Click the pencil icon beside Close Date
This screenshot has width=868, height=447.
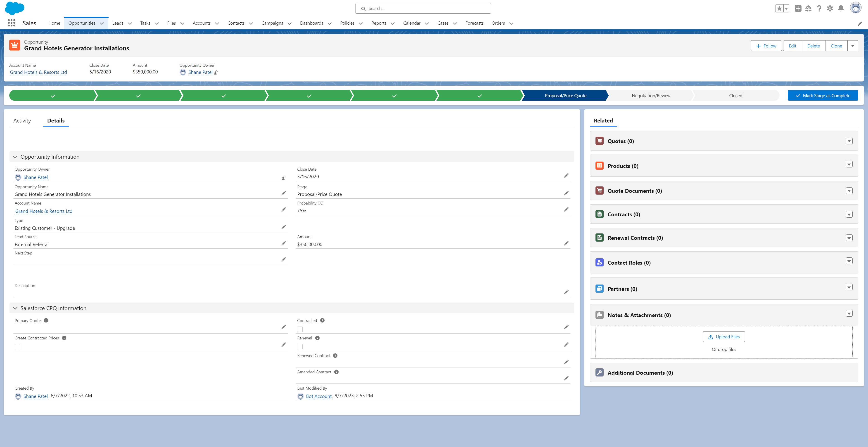566,176
